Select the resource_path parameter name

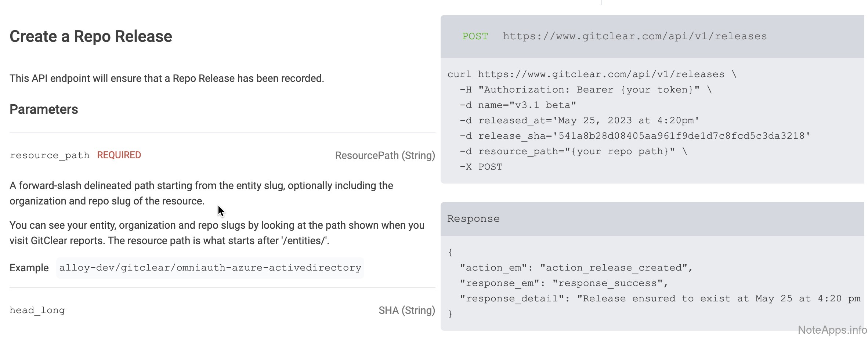click(50, 155)
